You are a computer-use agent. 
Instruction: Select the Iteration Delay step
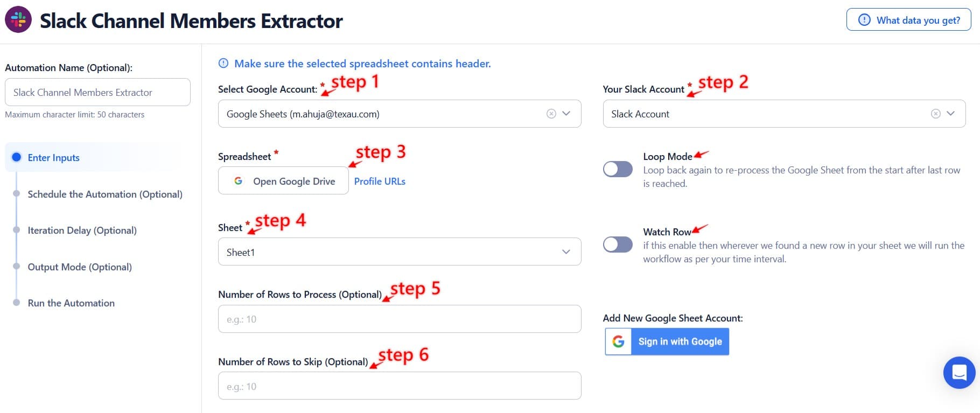click(82, 230)
